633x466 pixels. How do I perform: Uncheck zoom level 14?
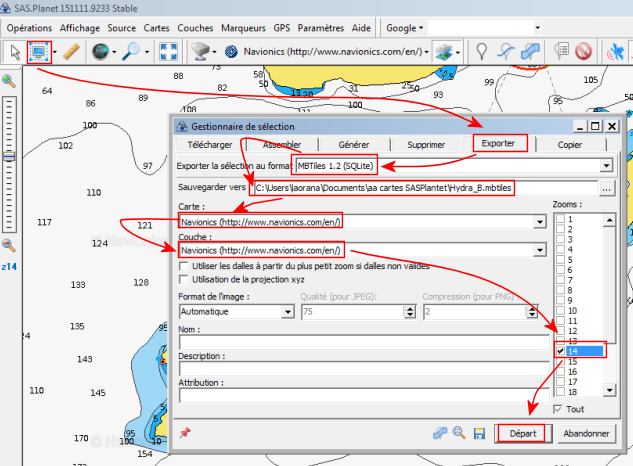pos(560,351)
